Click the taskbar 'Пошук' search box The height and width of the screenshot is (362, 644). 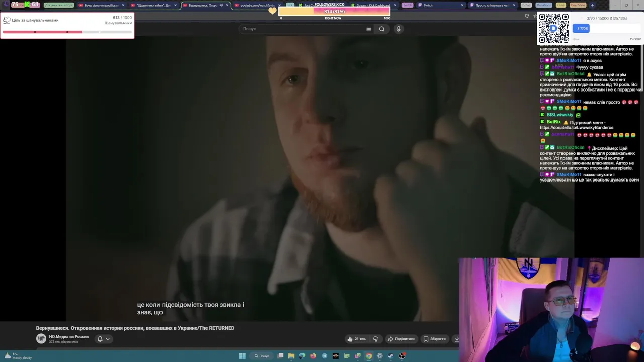coord(262,356)
